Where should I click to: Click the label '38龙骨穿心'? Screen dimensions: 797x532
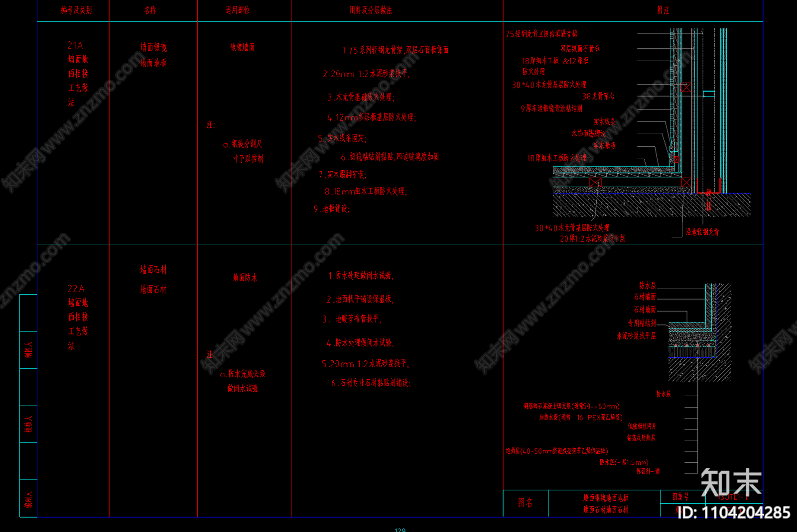(x=598, y=97)
